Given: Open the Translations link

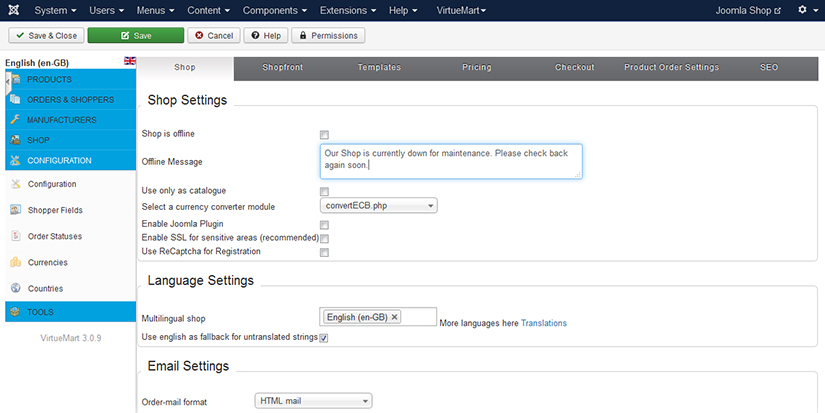Looking at the screenshot, I should 543,323.
